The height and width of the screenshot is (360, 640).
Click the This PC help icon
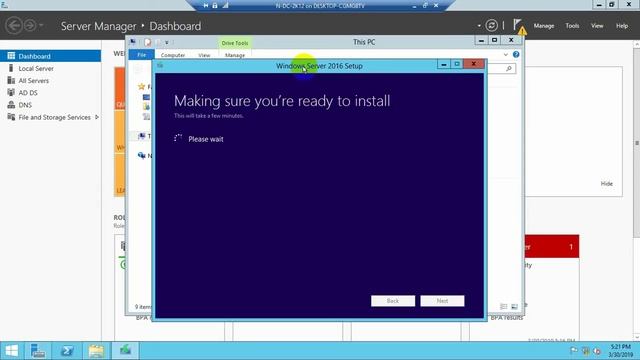coord(516,54)
